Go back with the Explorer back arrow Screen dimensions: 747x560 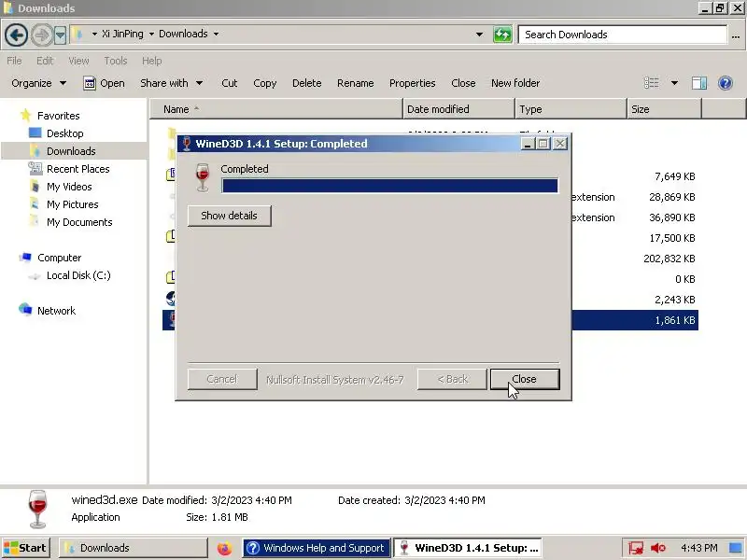(16, 35)
